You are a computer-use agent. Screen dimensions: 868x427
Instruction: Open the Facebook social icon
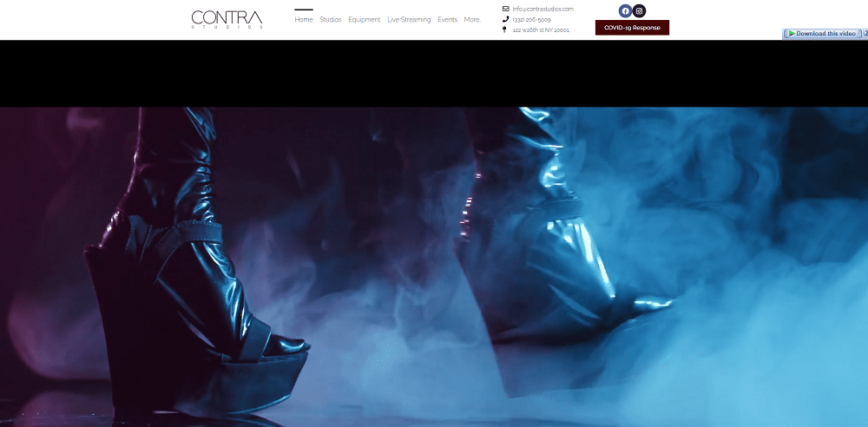(x=625, y=11)
